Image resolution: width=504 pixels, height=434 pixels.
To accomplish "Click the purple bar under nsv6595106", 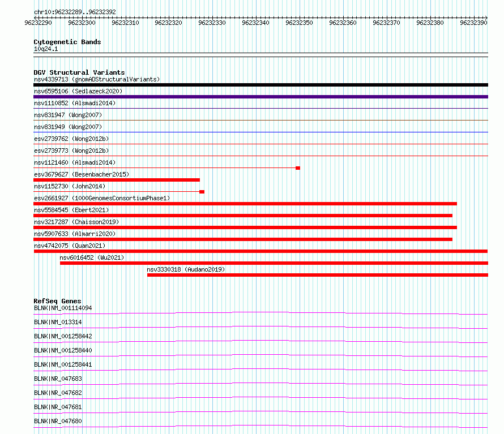I will point(260,97).
